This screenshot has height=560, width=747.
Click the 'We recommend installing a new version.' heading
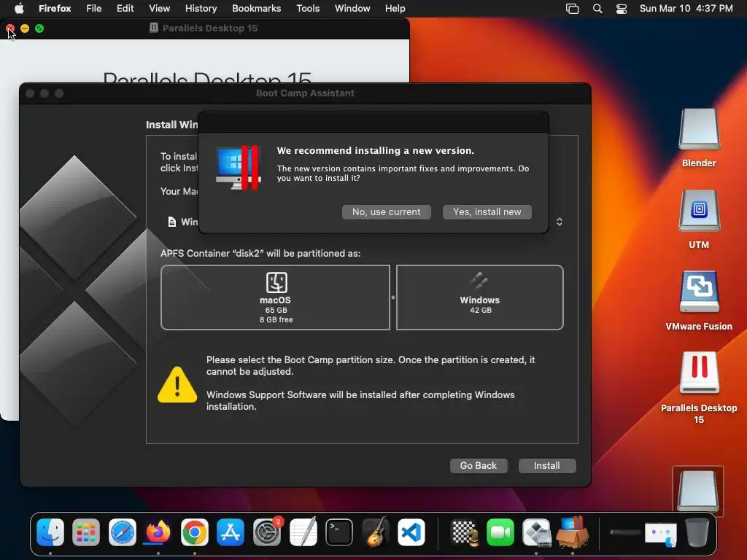376,150
